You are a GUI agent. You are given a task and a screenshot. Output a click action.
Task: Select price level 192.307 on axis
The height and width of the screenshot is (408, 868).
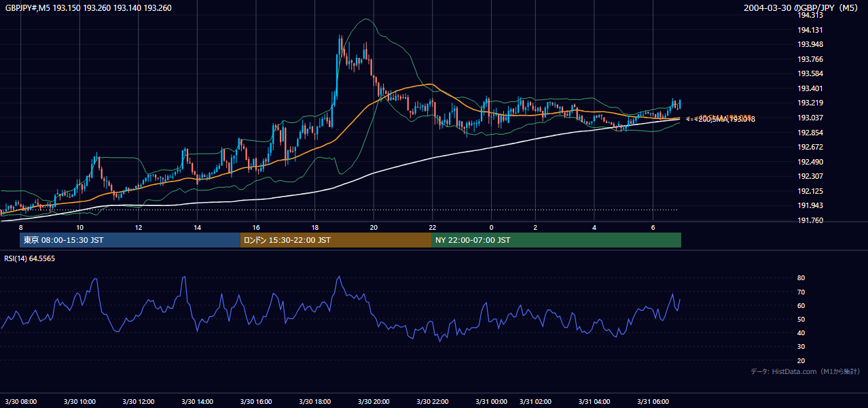[810, 176]
